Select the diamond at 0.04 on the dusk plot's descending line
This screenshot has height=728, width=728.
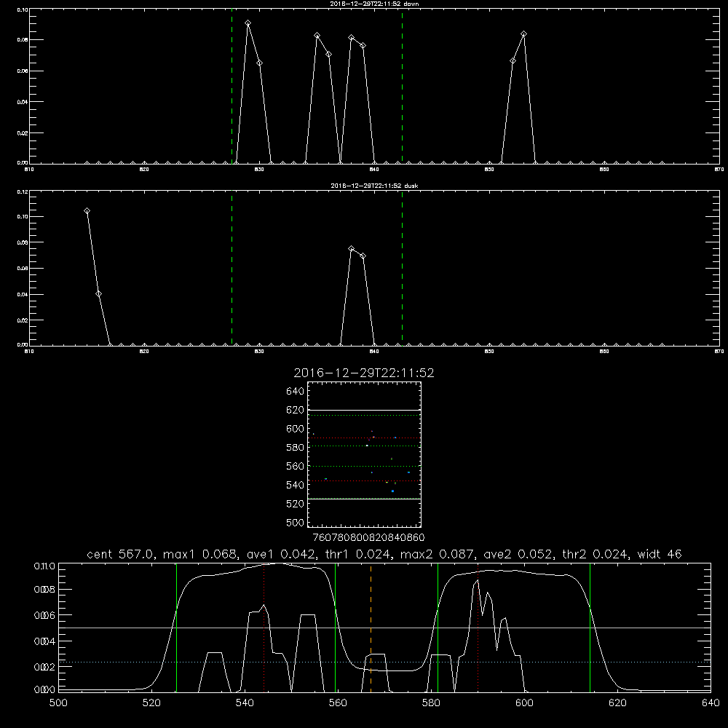click(x=98, y=294)
